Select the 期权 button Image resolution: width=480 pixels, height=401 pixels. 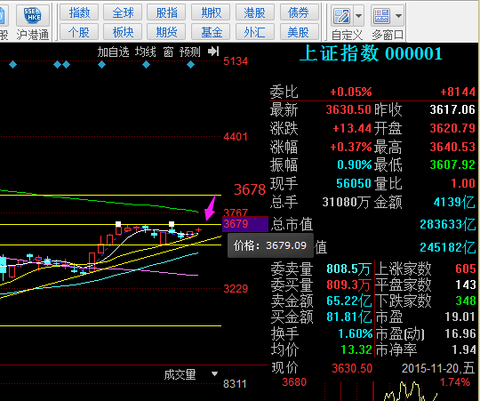211,13
